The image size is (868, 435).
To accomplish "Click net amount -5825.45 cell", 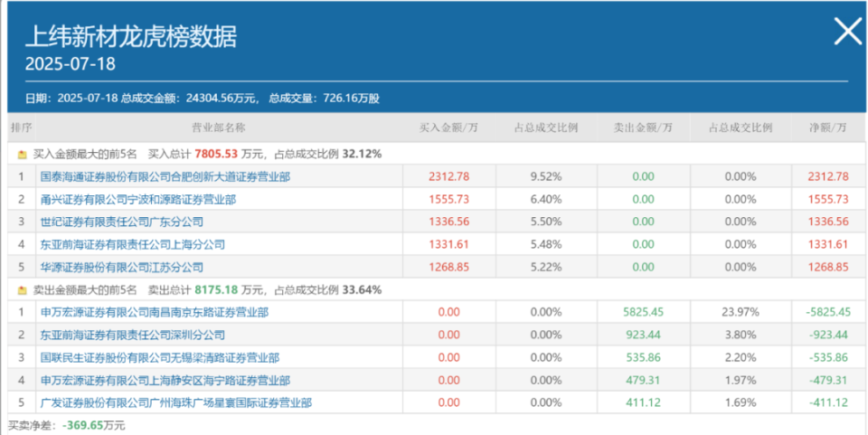I will [x=828, y=313].
